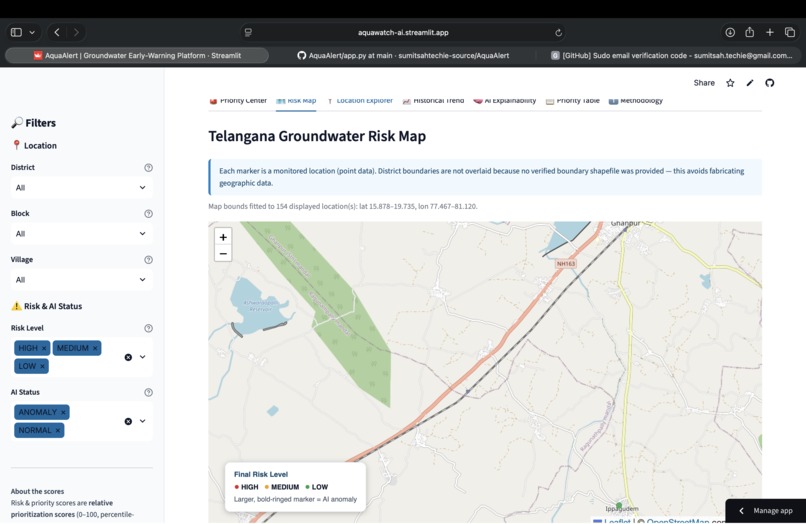The image size is (806, 524).
Task: Open a new browser tab
Action: [770, 32]
